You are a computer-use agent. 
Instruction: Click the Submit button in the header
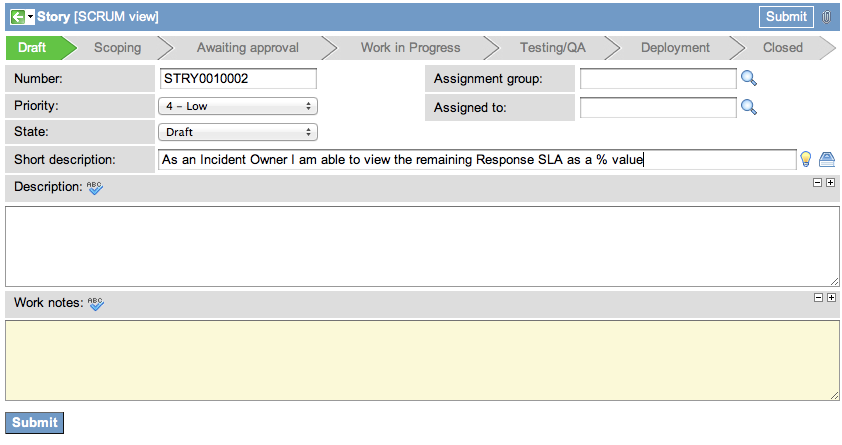coord(786,16)
